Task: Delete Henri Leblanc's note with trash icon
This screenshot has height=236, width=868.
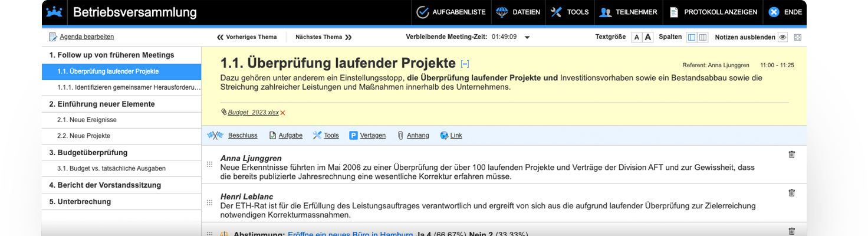Action: 791,193
